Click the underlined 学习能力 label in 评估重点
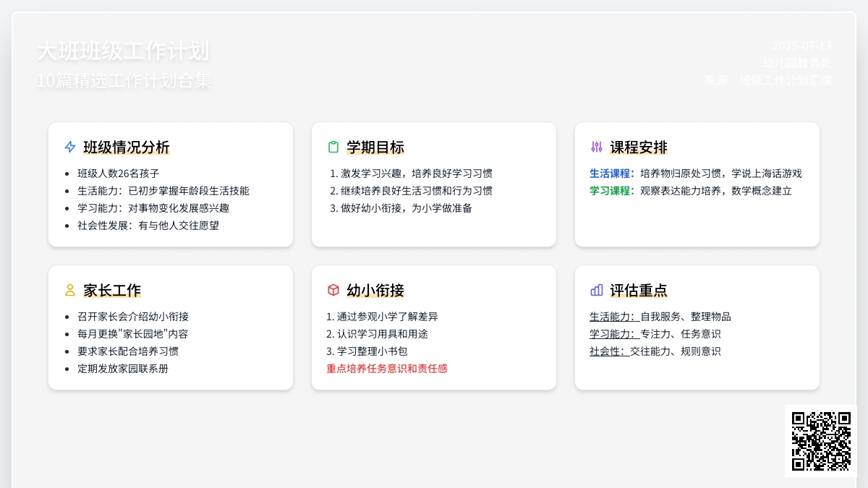868x488 pixels. point(613,334)
